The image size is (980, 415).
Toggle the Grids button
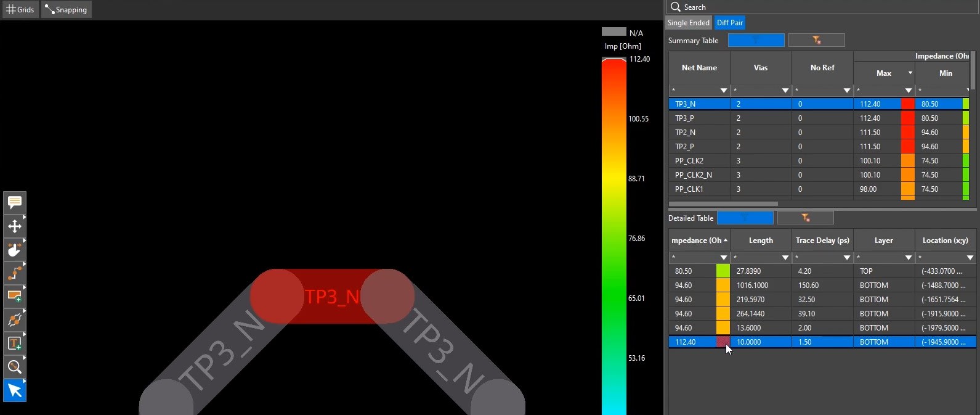20,9
